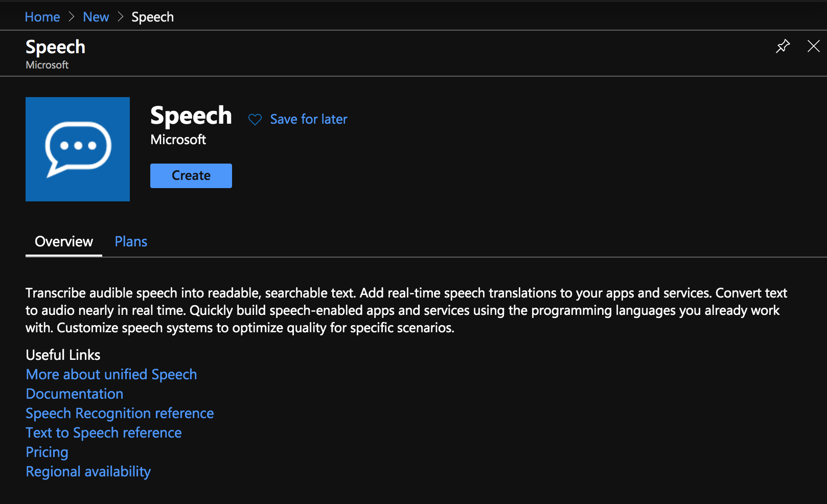Image resolution: width=827 pixels, height=504 pixels.
Task: View the Pricing link
Action: pyautogui.click(x=47, y=452)
